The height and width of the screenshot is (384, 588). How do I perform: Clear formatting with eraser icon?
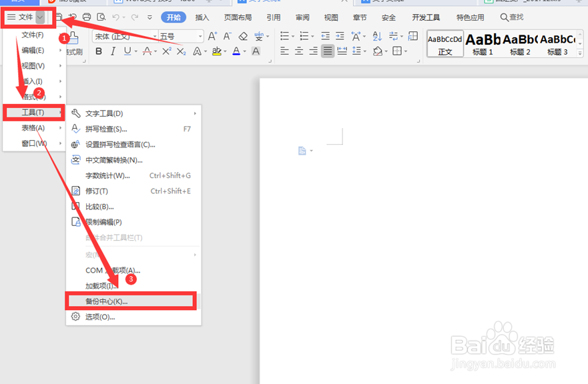point(243,37)
